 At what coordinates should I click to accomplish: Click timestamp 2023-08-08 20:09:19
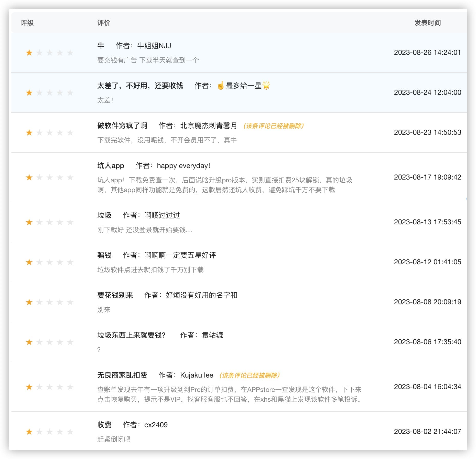[x=428, y=302]
